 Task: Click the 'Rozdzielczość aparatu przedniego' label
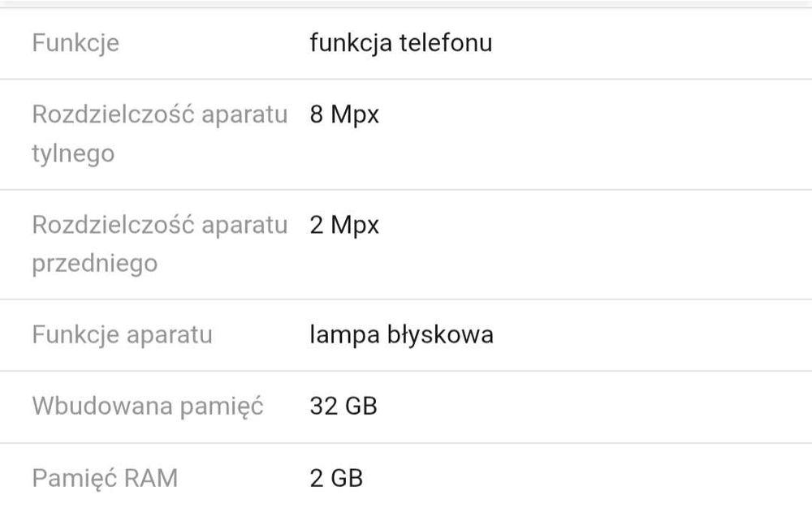(x=159, y=244)
